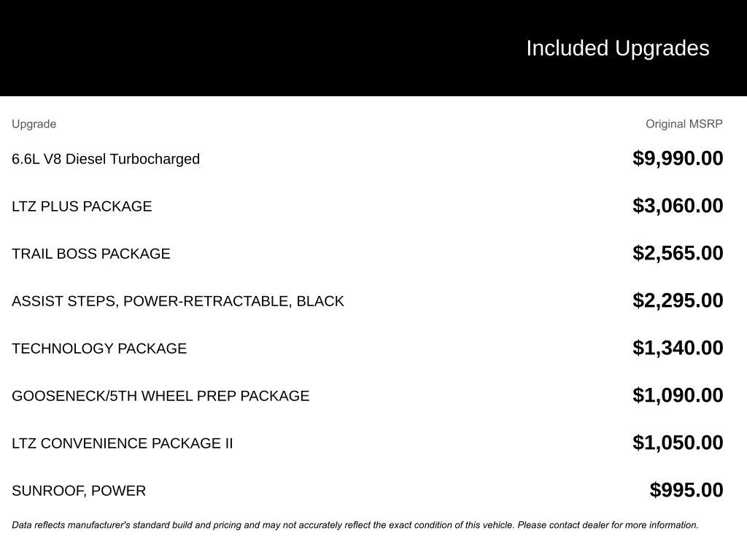Click the Included Upgrades heading

tap(617, 48)
